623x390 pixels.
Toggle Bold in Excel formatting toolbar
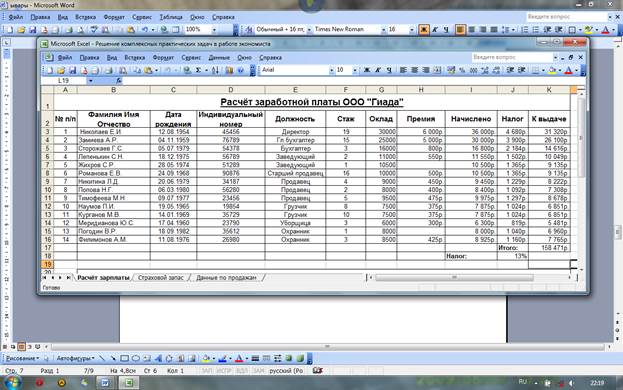click(366, 70)
